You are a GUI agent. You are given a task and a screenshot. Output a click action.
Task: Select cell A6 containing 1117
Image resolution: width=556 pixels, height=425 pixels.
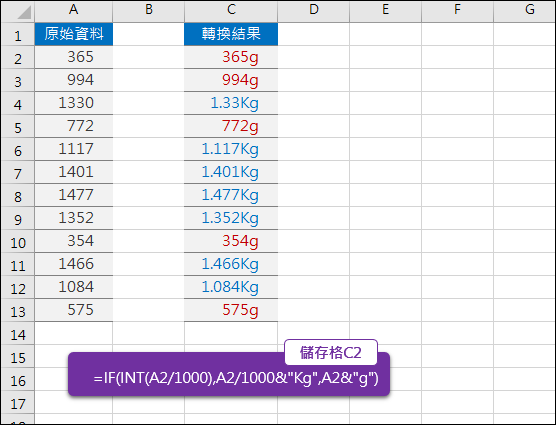74,149
